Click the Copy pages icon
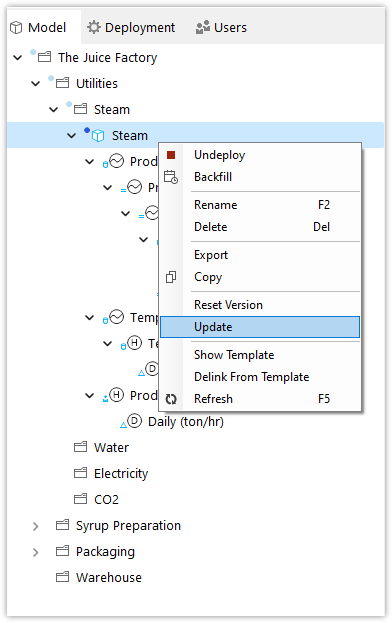Viewport: 392px width, 623px height. [x=171, y=277]
